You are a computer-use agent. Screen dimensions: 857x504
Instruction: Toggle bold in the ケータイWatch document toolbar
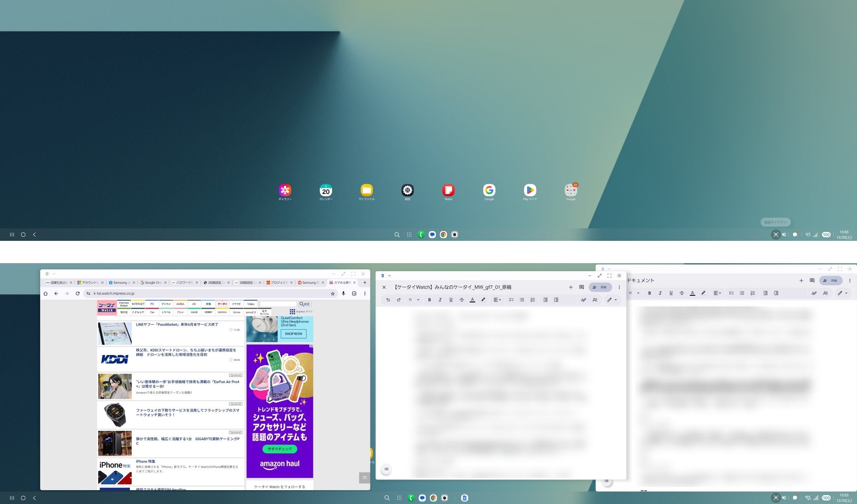pyautogui.click(x=429, y=300)
